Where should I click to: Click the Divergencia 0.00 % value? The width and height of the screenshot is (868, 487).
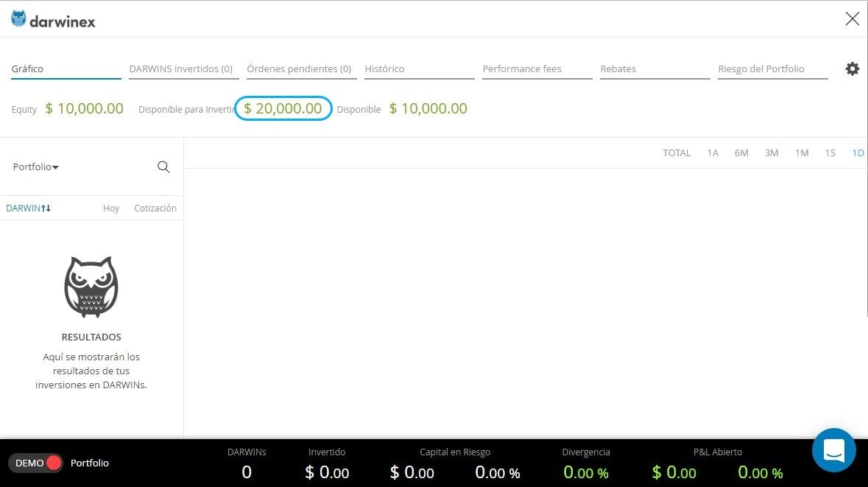pos(586,472)
